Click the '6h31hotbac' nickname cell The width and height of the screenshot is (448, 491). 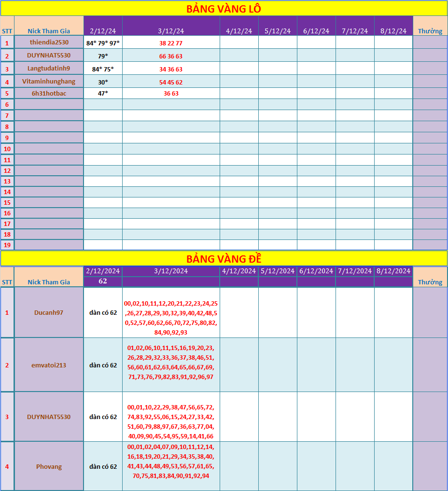[49, 93]
